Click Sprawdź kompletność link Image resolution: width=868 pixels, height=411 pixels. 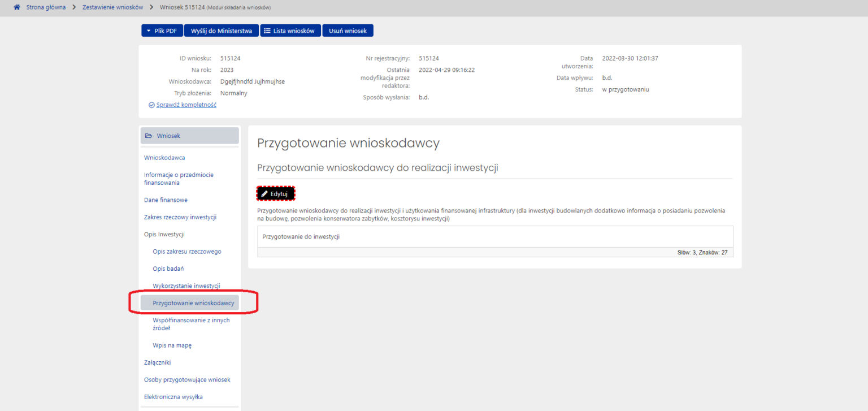[x=186, y=105]
